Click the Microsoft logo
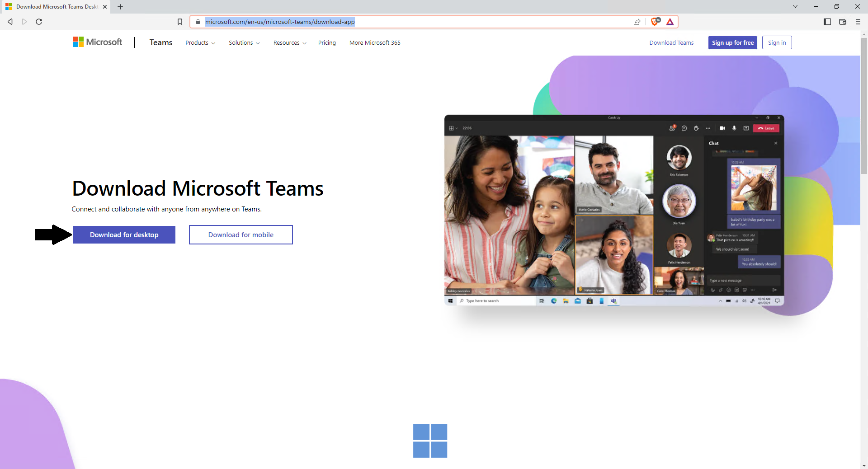868x469 pixels. [x=98, y=42]
